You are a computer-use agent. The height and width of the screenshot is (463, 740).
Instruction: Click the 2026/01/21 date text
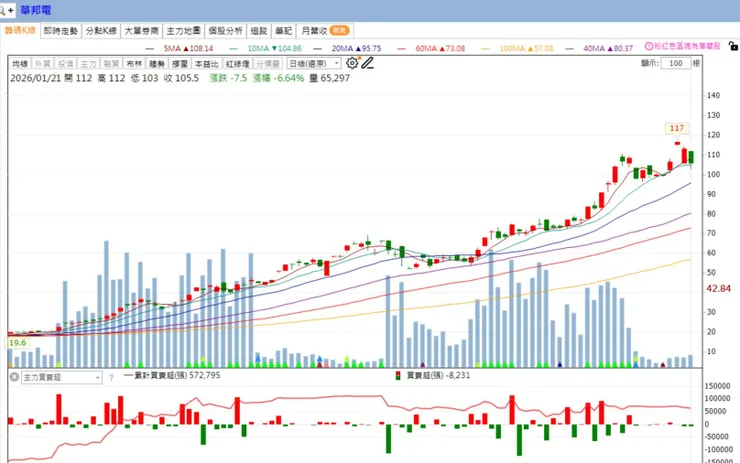tap(36, 78)
